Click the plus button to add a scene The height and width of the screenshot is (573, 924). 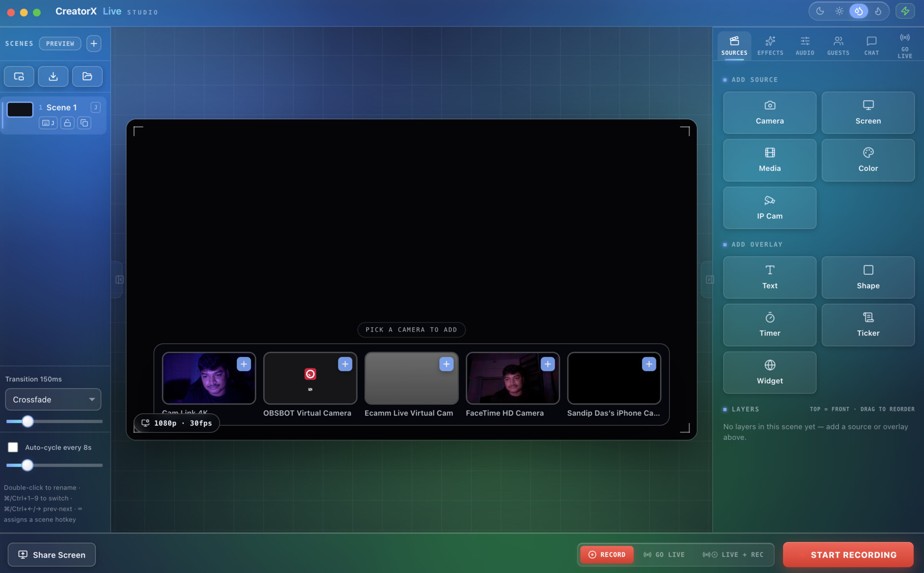(x=94, y=43)
